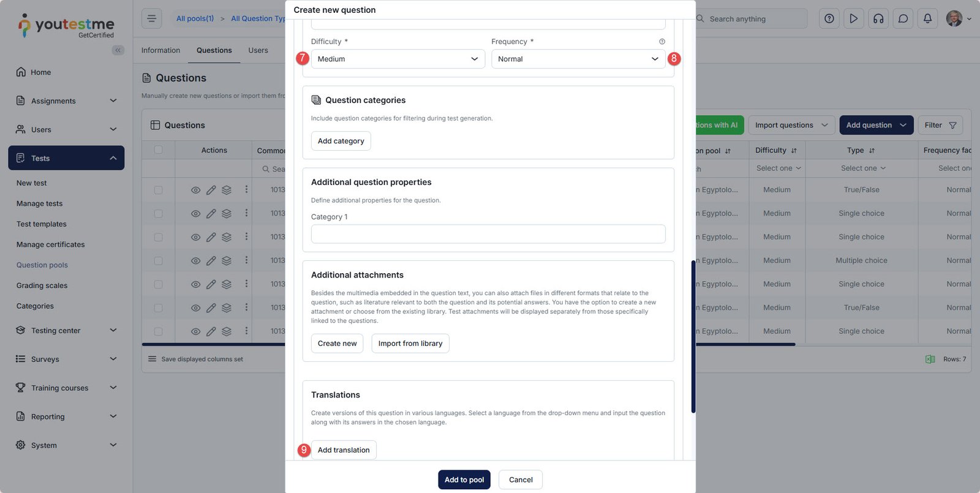Viewport: 980px width, 493px height.
Task: Open the notifications bell
Action: click(x=927, y=19)
